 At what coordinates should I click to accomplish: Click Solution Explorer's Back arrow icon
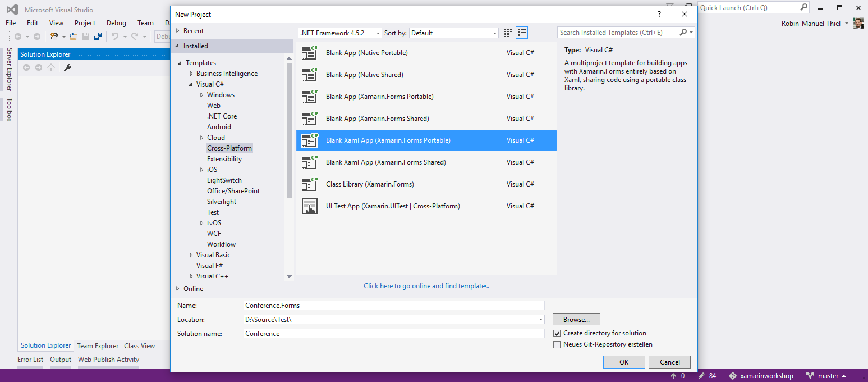point(26,67)
